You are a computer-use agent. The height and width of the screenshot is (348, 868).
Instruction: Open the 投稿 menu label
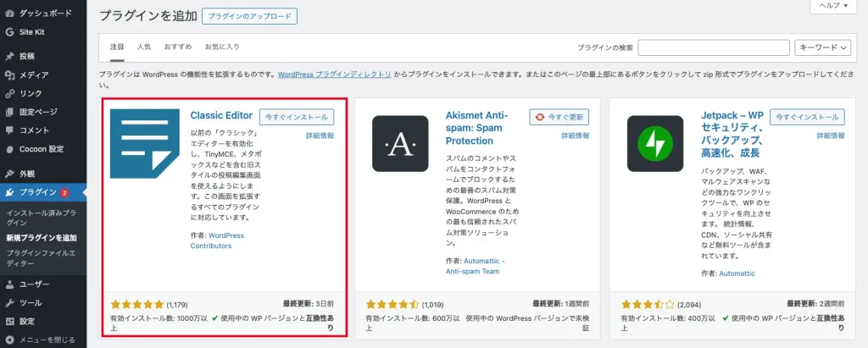pyautogui.click(x=27, y=56)
